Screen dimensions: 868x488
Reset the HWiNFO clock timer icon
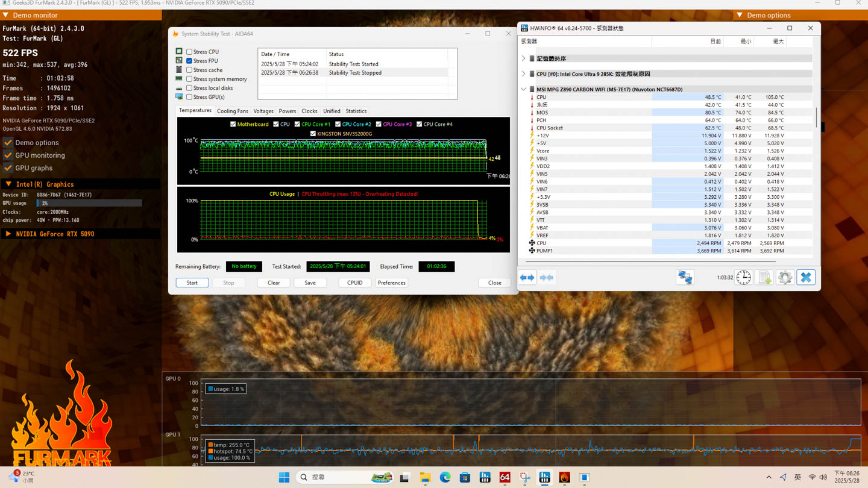[x=744, y=277]
